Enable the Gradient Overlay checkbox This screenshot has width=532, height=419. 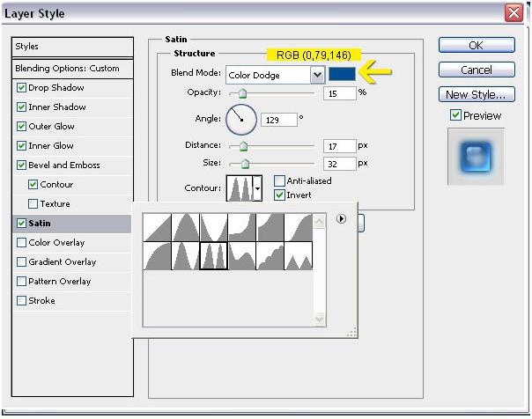[21, 261]
